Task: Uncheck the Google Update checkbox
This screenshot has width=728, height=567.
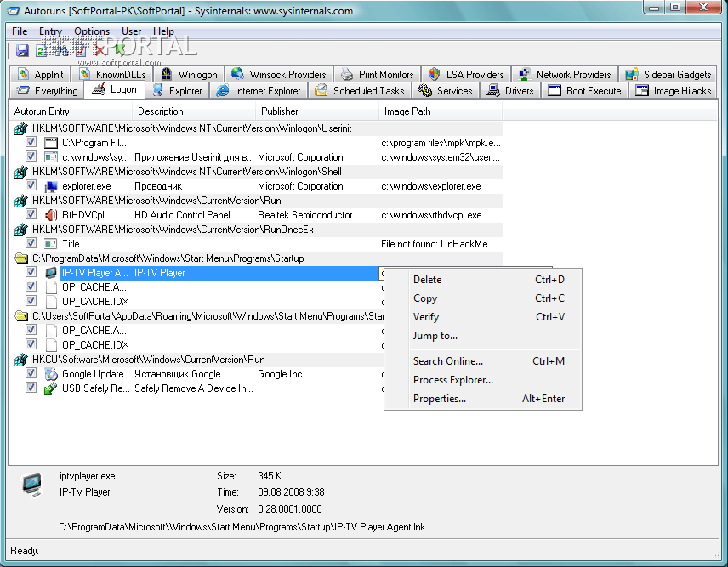Action: tap(31, 373)
